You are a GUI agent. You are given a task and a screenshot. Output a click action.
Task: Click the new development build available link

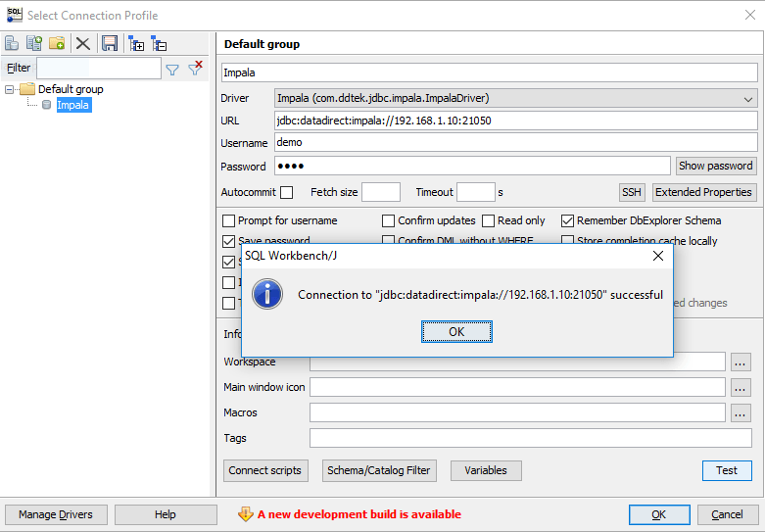(359, 514)
